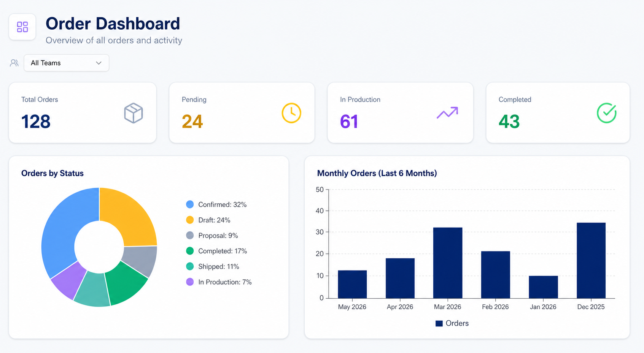This screenshot has height=353, width=644.
Task: Click the Apr 2026 bar
Action: point(400,278)
